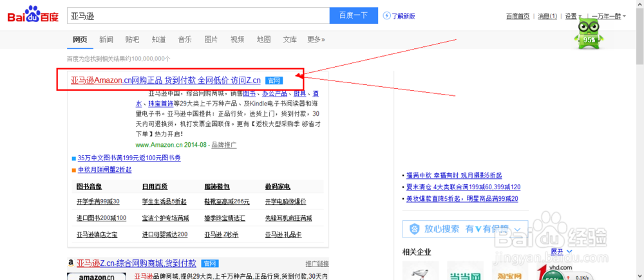The image size is (644, 280).
Task: Switch to the 音乐 tab
Action: 185,40
